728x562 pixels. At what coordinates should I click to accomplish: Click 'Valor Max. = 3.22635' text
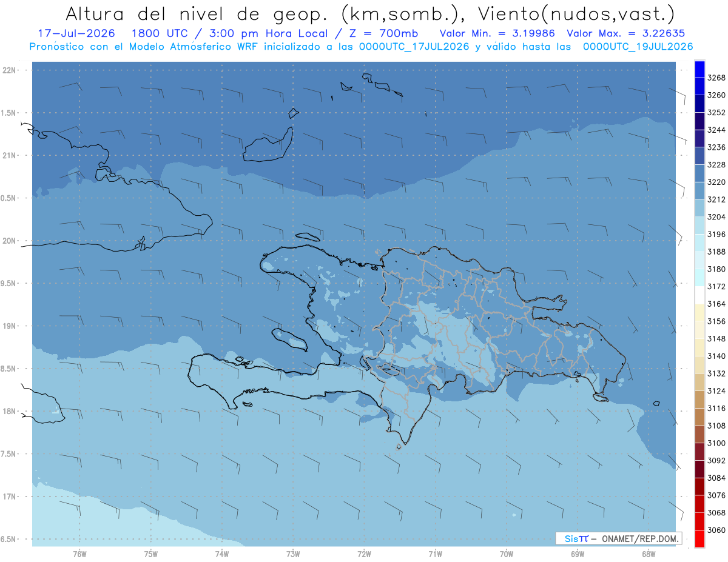[627, 33]
